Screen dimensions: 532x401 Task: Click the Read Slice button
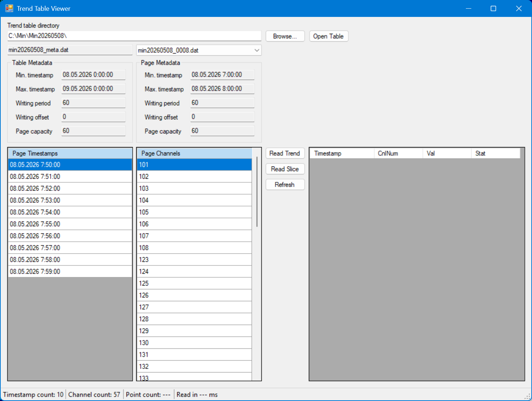(285, 169)
